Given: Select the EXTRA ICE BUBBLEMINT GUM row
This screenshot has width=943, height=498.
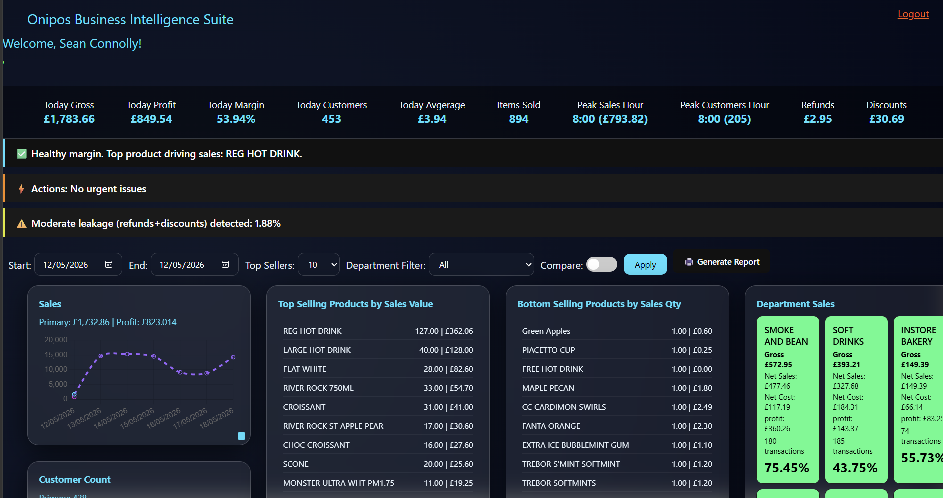Looking at the screenshot, I should click(617, 445).
